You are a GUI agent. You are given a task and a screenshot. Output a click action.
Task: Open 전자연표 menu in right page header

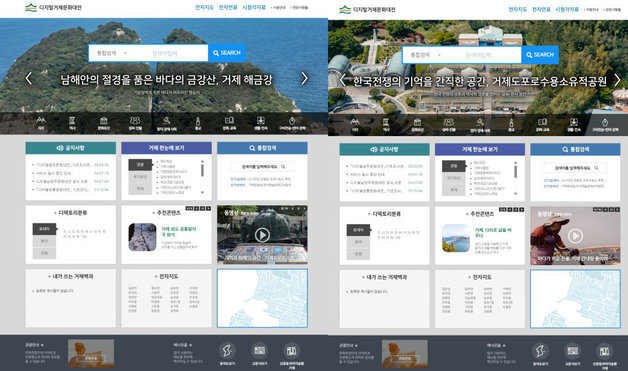point(541,10)
